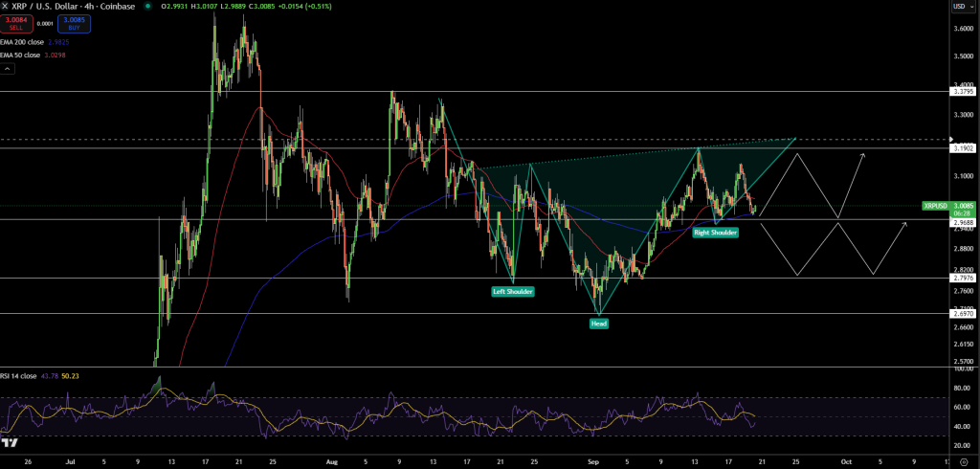Click the 0.0001 spread value
This screenshot has width=980, height=469.
pos(45,24)
